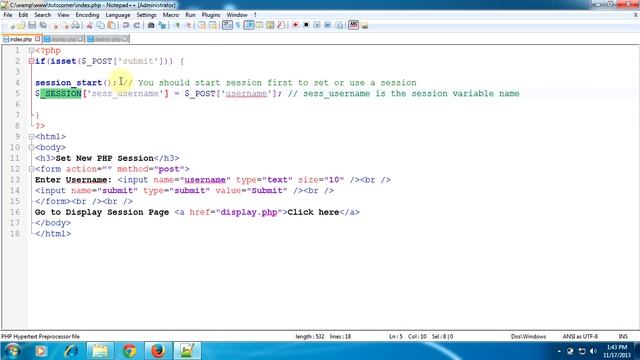This screenshot has height=360, width=640.
Task: Click the Stop Recording black square icon
Action: point(306,25)
